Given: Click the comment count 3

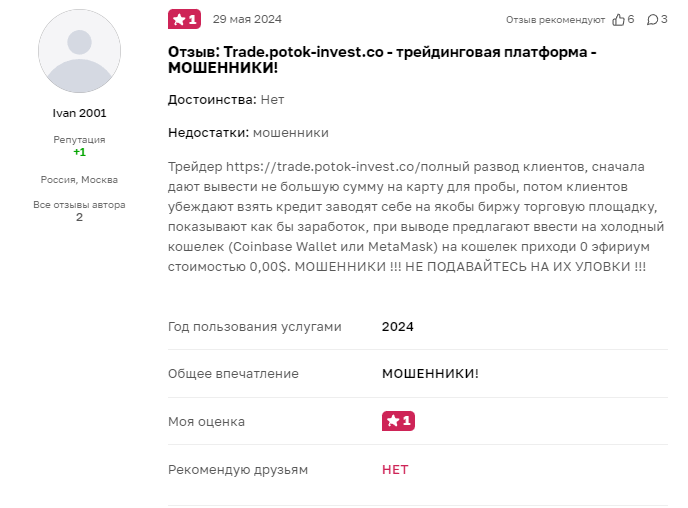Looking at the screenshot, I should click(664, 19).
